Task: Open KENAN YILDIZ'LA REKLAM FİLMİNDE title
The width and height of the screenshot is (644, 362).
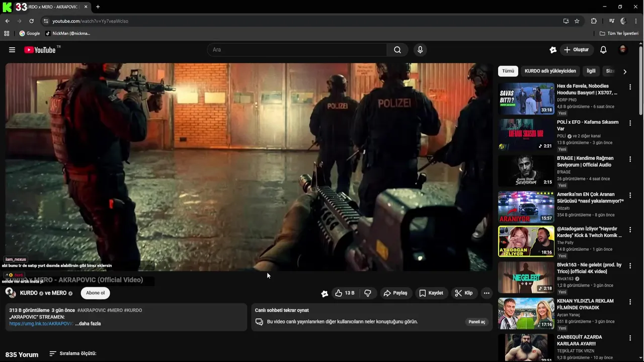Action: point(585,304)
